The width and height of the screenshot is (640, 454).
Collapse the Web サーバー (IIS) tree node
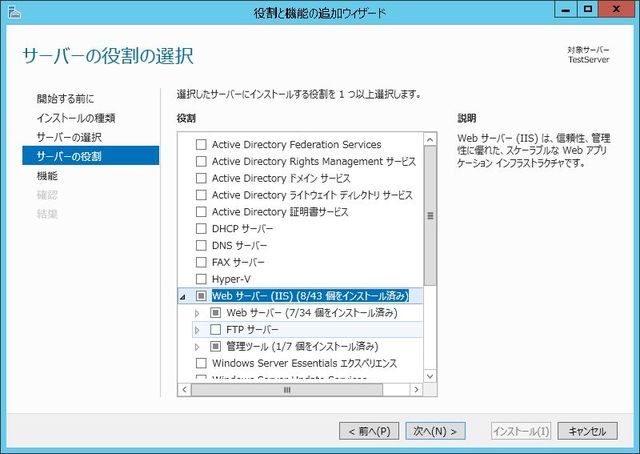[x=183, y=297]
